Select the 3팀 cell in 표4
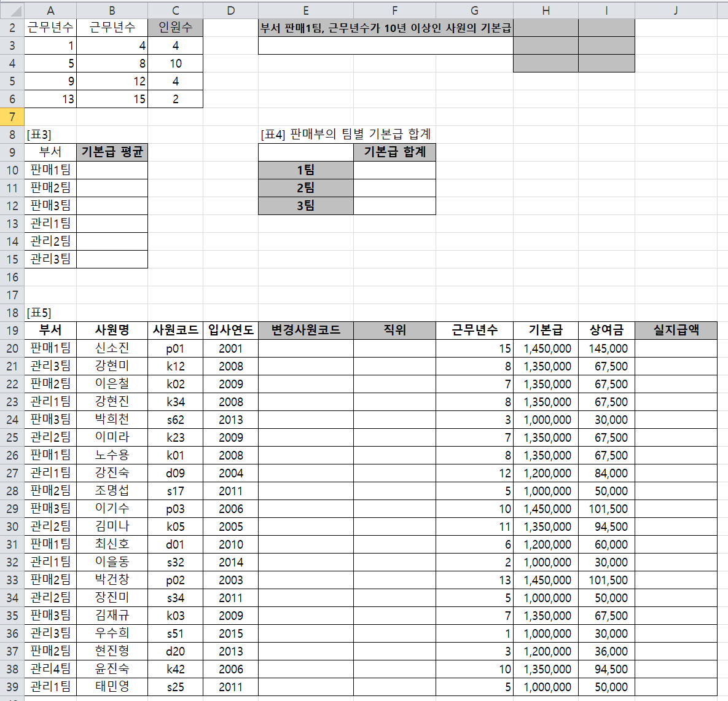Image resolution: width=728 pixels, height=701 pixels. pos(305,206)
